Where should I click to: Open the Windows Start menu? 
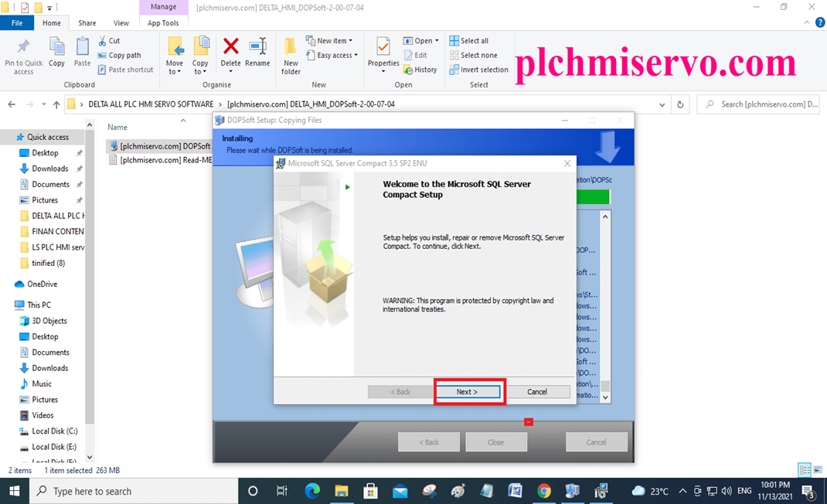14,492
